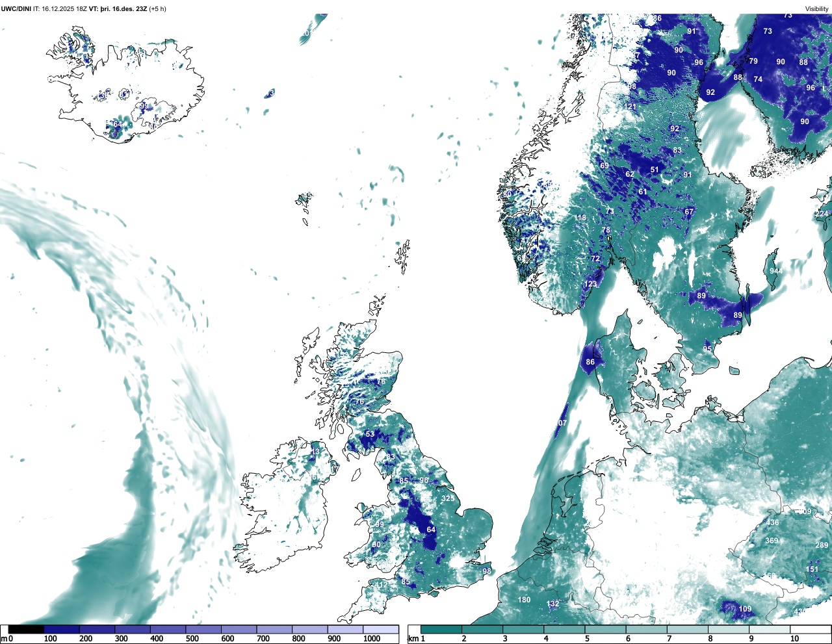The height and width of the screenshot is (644, 832).
Task: Click the dark teal 1–2 km legend swatch
Action: (x=441, y=629)
